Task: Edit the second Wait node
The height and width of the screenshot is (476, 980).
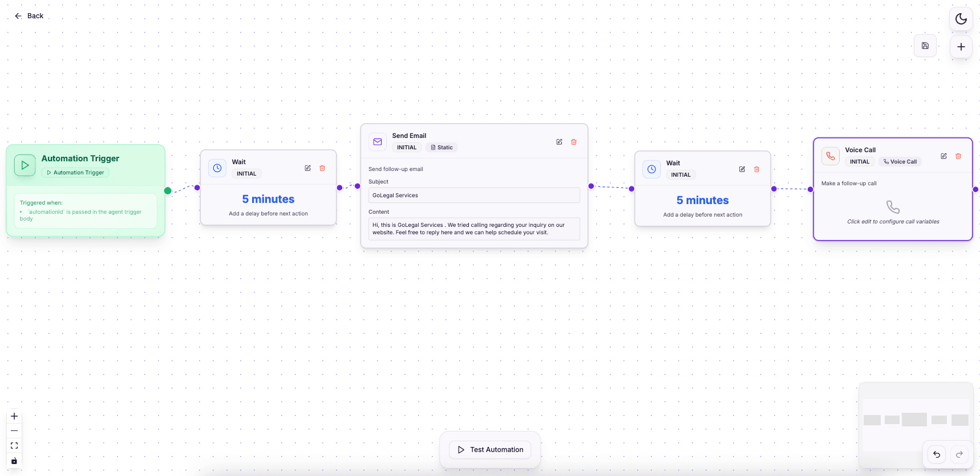Action: point(742,169)
